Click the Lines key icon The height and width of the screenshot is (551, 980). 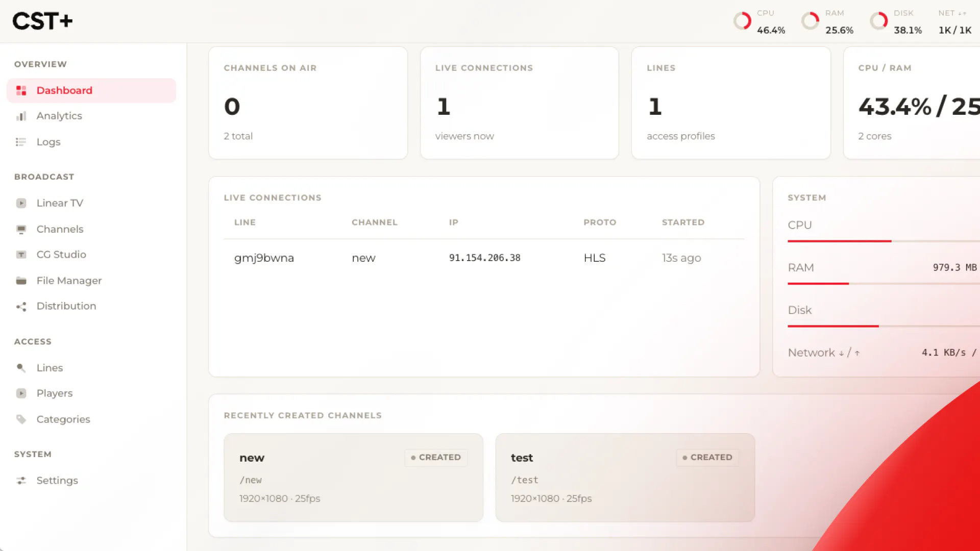point(21,368)
